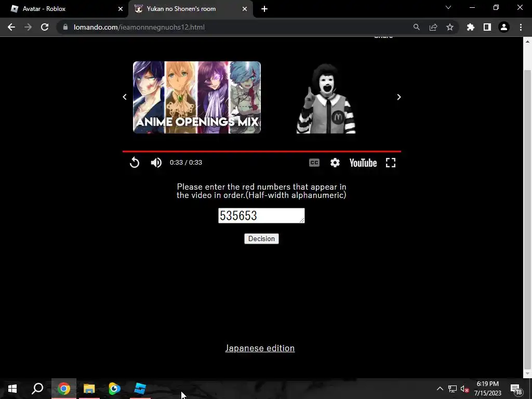Show hidden system tray icons
Image resolution: width=532 pixels, height=399 pixels.
440,389
